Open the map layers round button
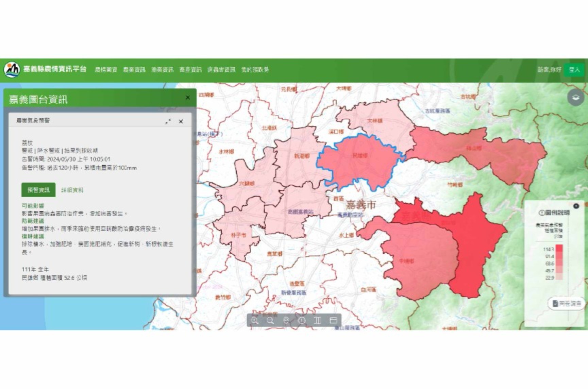588x389 pixels. [x=575, y=98]
